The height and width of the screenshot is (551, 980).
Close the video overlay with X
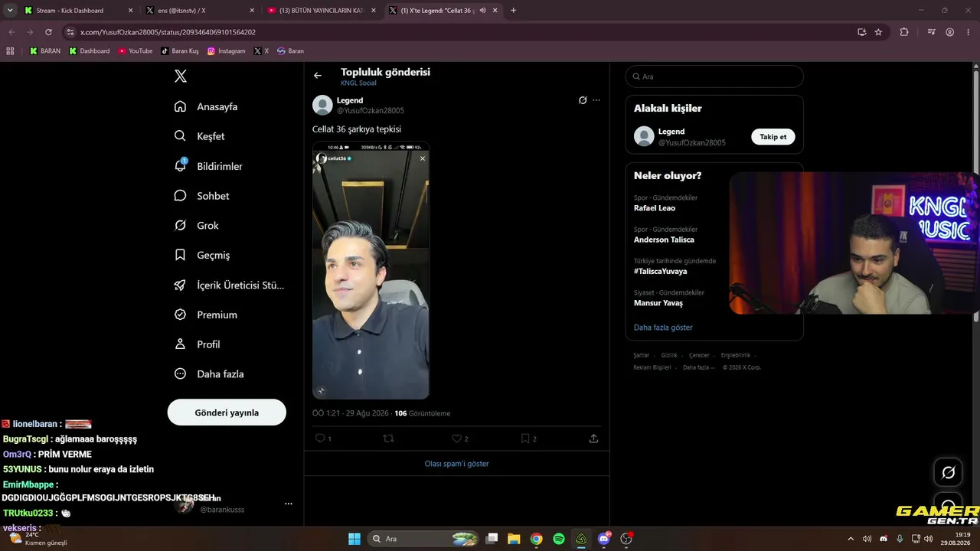click(422, 158)
